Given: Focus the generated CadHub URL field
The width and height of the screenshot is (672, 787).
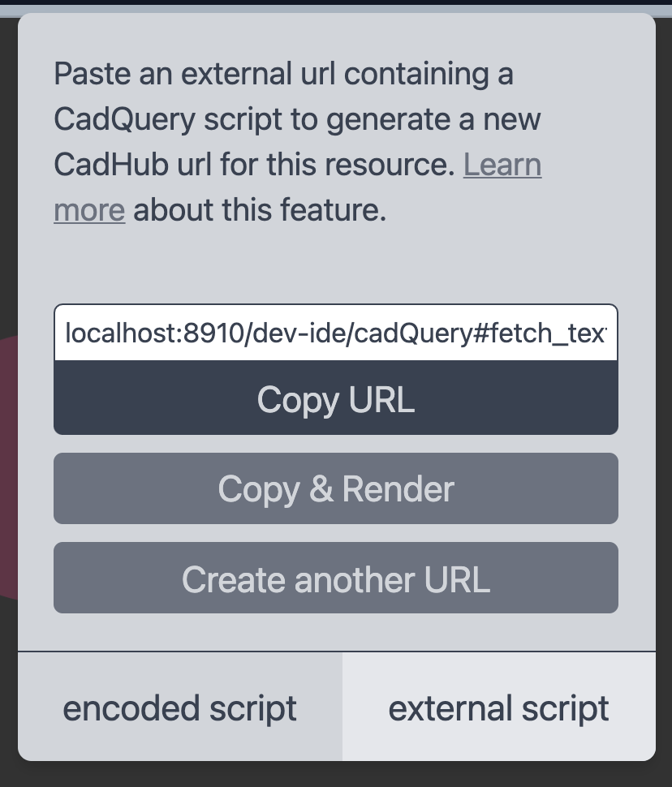Looking at the screenshot, I should (x=335, y=333).
